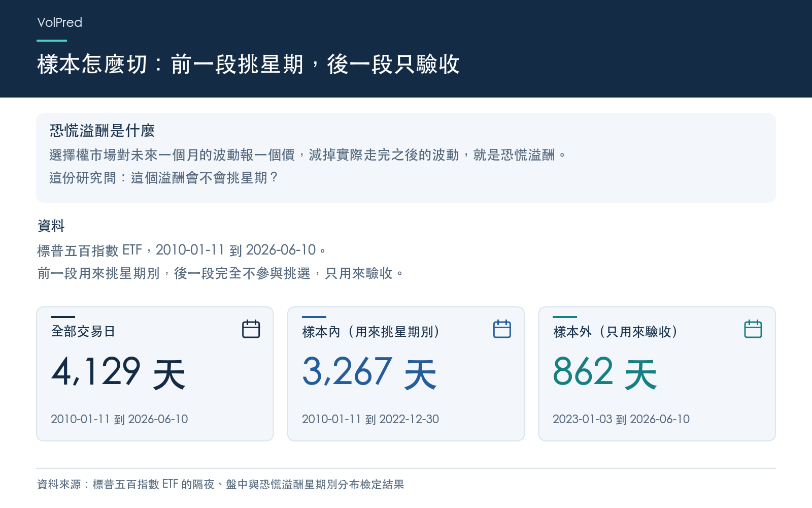Click the 3,267 天 value
Viewport: 812px width, 508px height.
[369, 372]
